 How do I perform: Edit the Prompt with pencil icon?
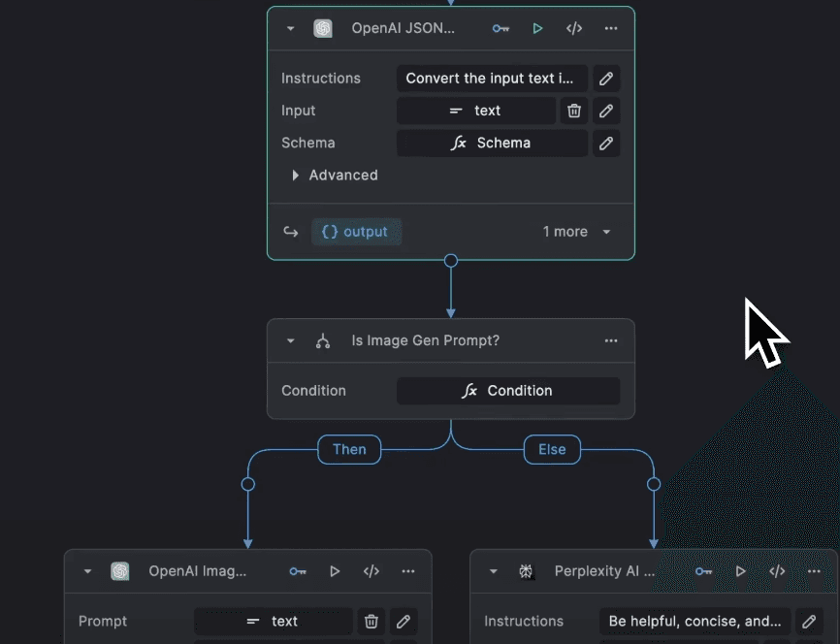click(x=404, y=621)
